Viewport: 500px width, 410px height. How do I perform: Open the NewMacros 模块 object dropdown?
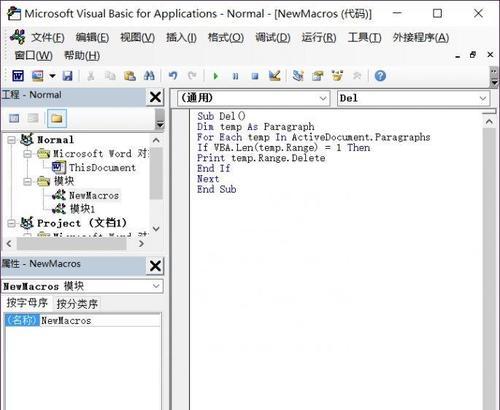click(x=156, y=286)
